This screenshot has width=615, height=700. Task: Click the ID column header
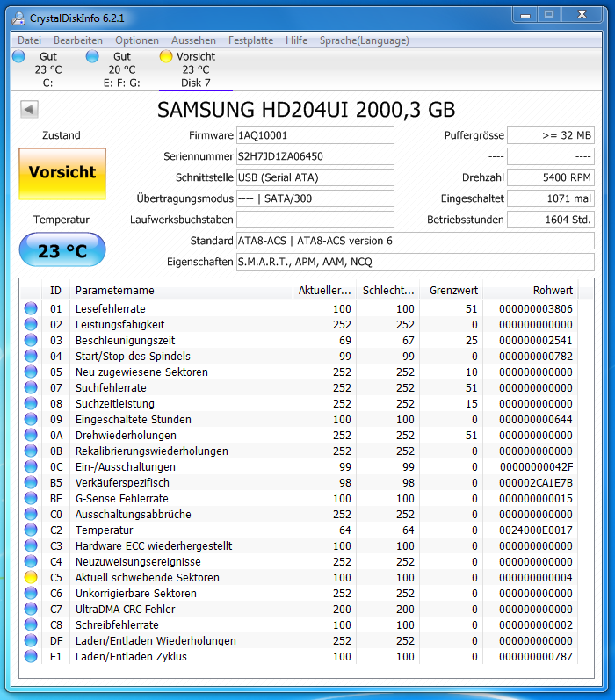tap(55, 291)
